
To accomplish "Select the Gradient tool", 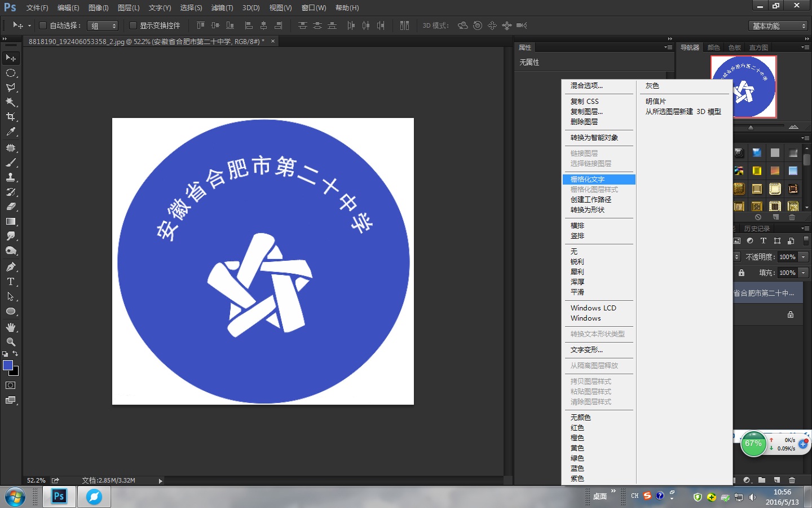I will 11,221.
